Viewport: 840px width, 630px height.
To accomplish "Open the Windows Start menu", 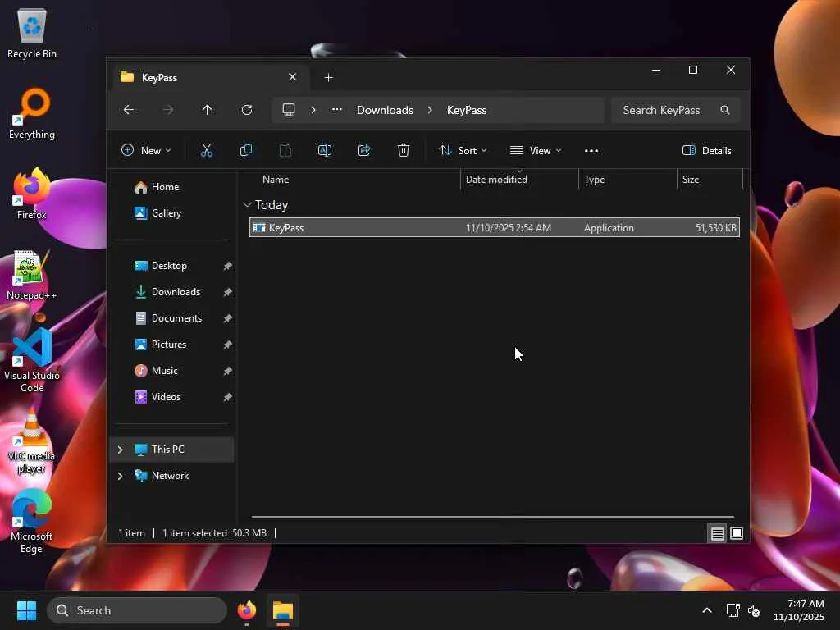I will (x=27, y=610).
